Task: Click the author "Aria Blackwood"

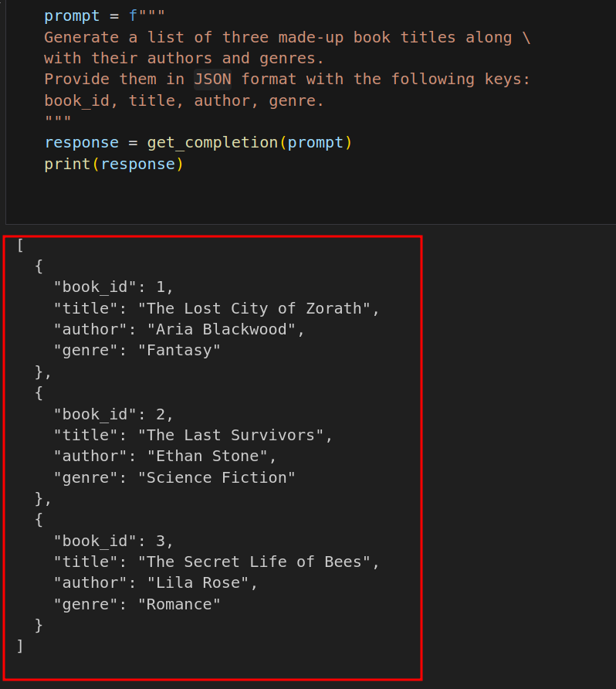Action: tap(222, 330)
